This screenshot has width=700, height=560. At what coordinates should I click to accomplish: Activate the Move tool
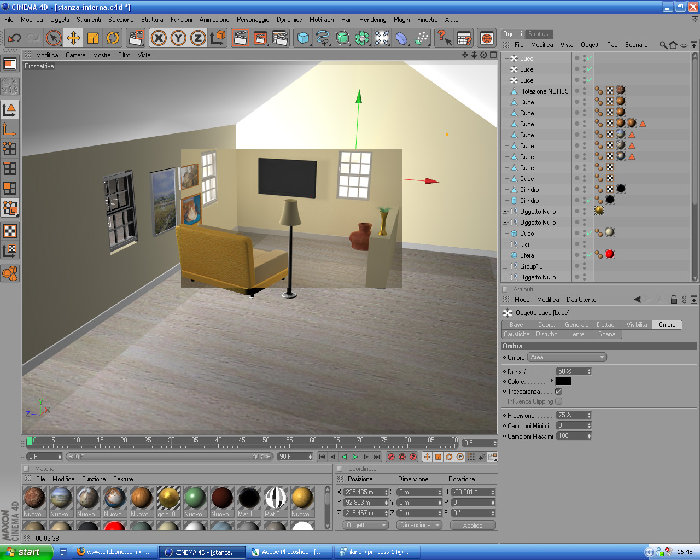[73, 38]
